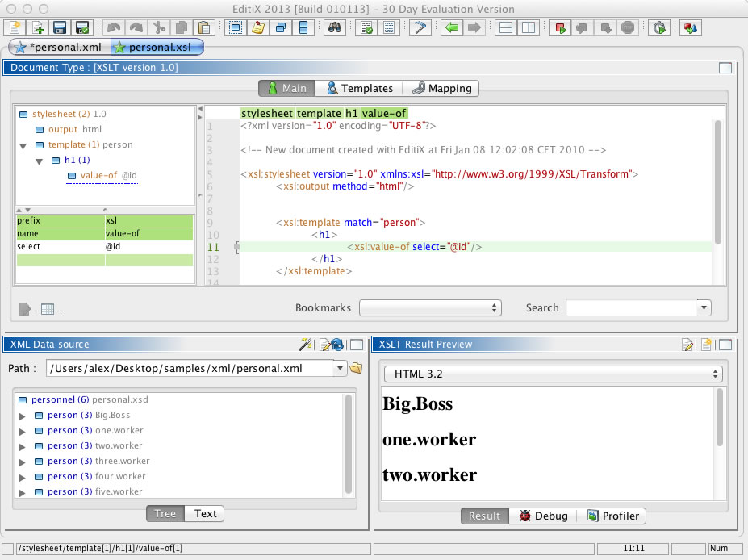Viewport: 748px width, 560px height.
Task: Maximize the XML Data source panel
Action: click(357, 345)
